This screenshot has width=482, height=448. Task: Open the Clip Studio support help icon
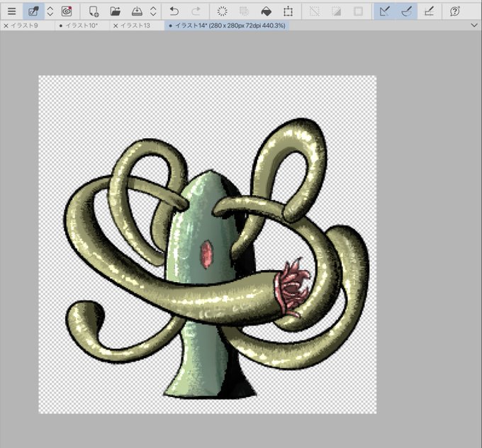454,11
